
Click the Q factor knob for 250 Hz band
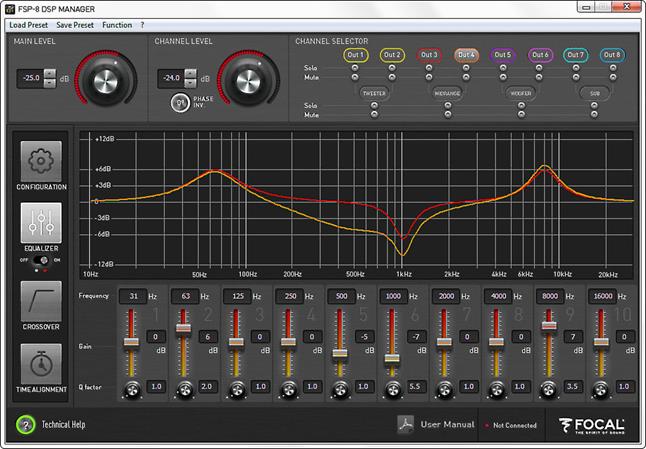pyautogui.click(x=289, y=389)
